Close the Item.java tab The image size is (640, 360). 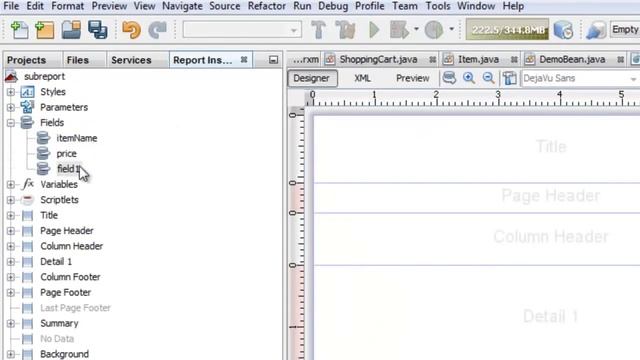click(x=514, y=60)
